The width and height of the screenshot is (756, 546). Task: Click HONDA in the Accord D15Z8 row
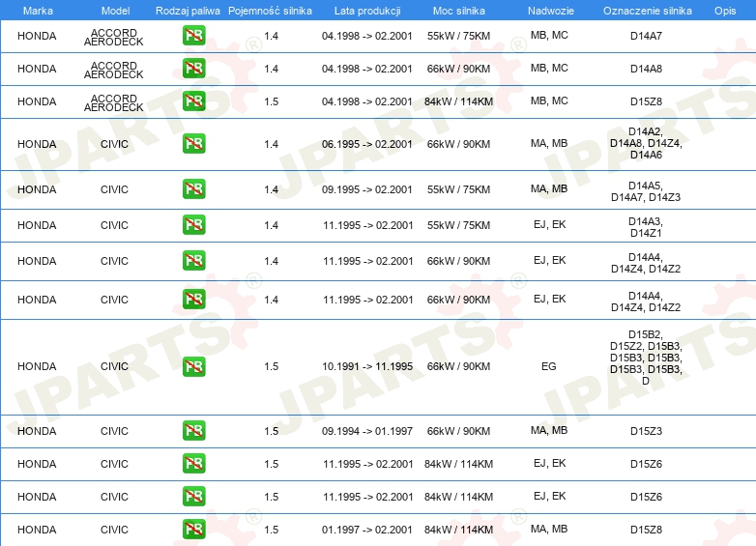click(37, 101)
